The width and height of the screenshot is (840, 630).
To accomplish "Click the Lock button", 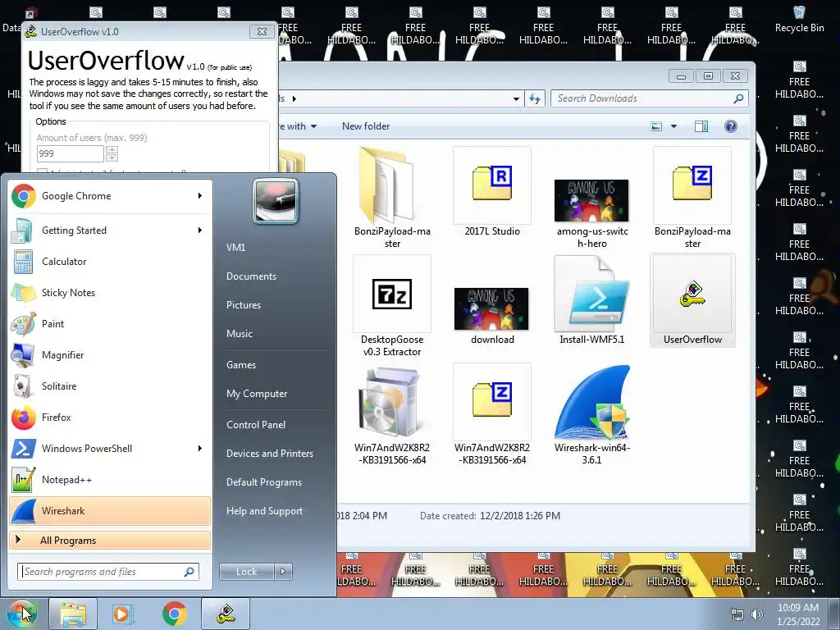I will click(246, 572).
